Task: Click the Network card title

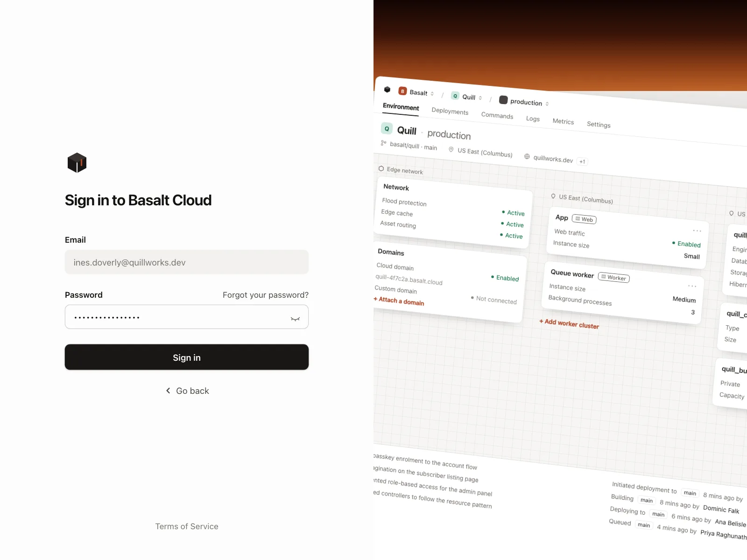Action: pos(396,187)
